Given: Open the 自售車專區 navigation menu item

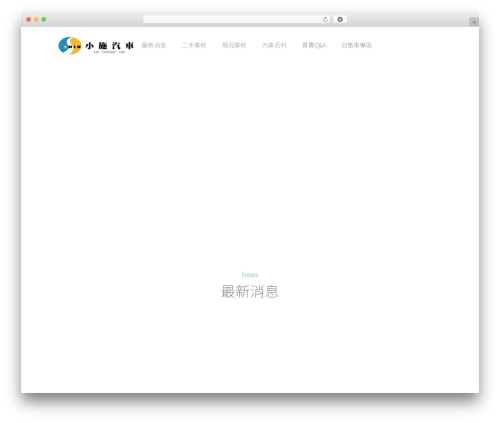Looking at the screenshot, I should 357,45.
